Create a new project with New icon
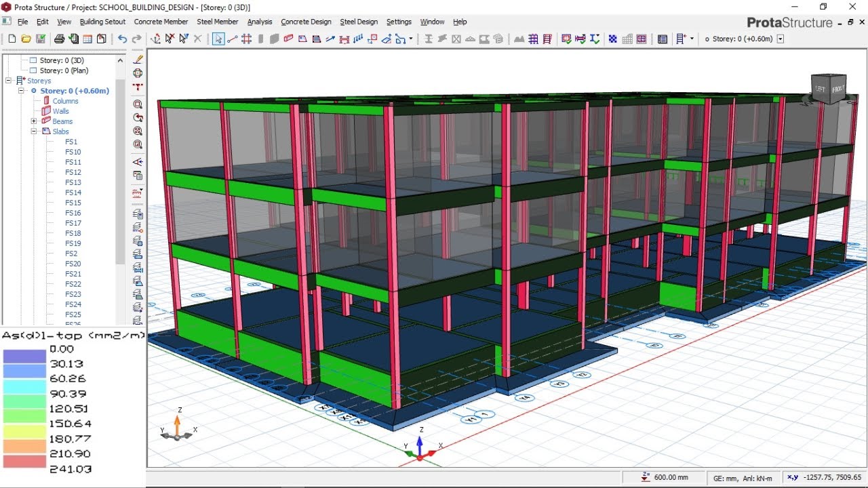 12,39
